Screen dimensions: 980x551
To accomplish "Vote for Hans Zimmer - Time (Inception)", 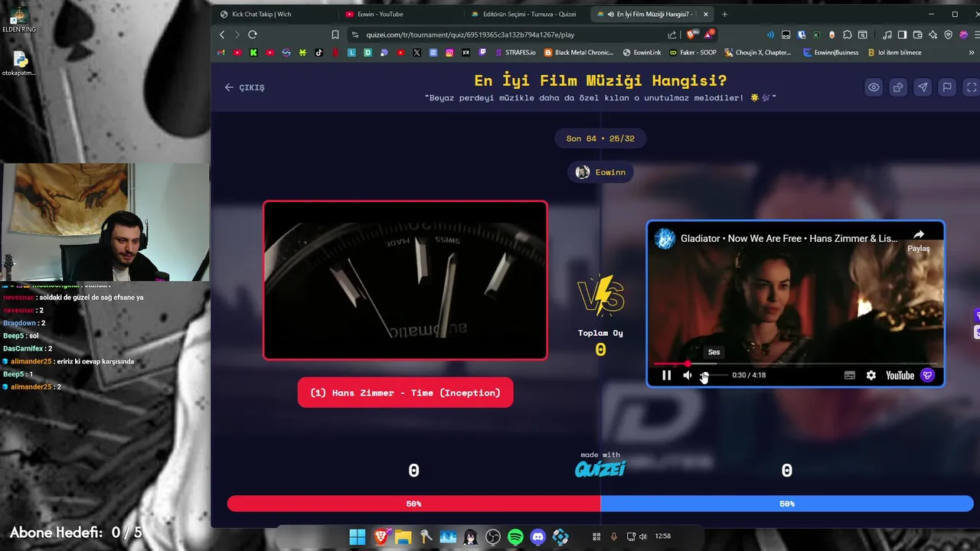I will click(405, 393).
